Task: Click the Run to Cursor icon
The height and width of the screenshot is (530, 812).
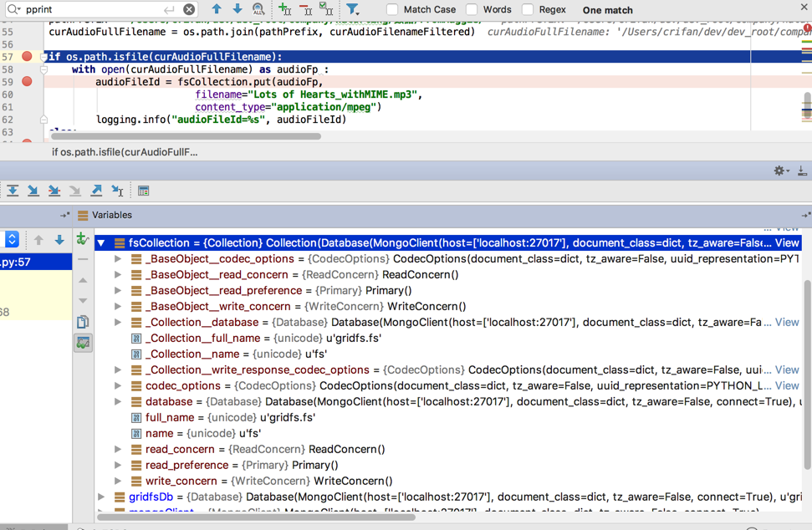Action: click(x=117, y=191)
